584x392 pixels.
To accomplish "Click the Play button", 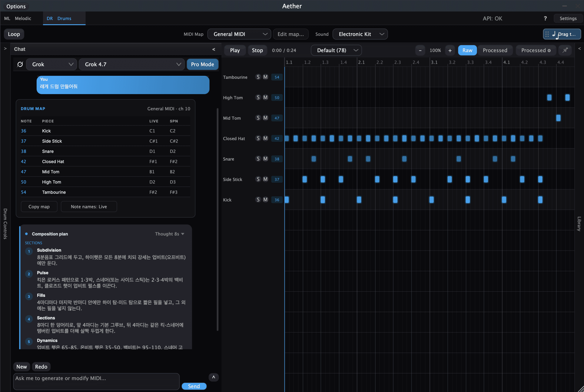I will (235, 50).
